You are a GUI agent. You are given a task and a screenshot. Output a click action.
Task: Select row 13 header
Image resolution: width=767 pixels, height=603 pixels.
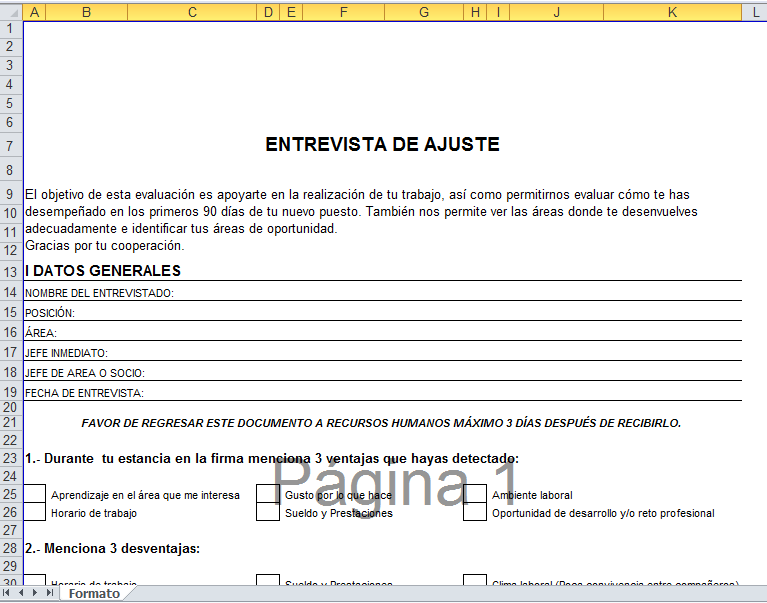[x=11, y=271]
